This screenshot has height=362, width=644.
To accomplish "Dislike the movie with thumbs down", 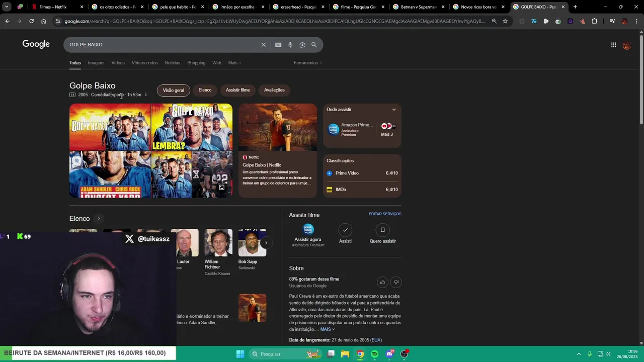I will click(x=396, y=282).
